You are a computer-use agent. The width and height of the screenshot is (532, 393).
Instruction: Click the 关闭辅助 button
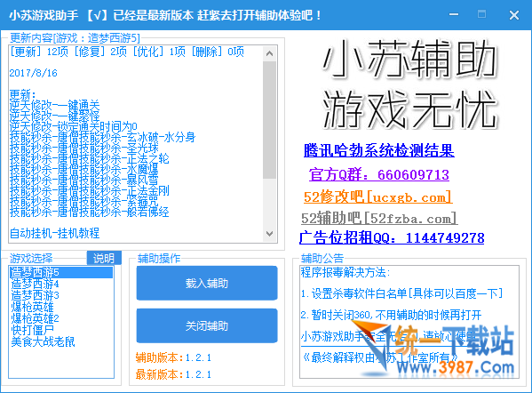pos(207,325)
